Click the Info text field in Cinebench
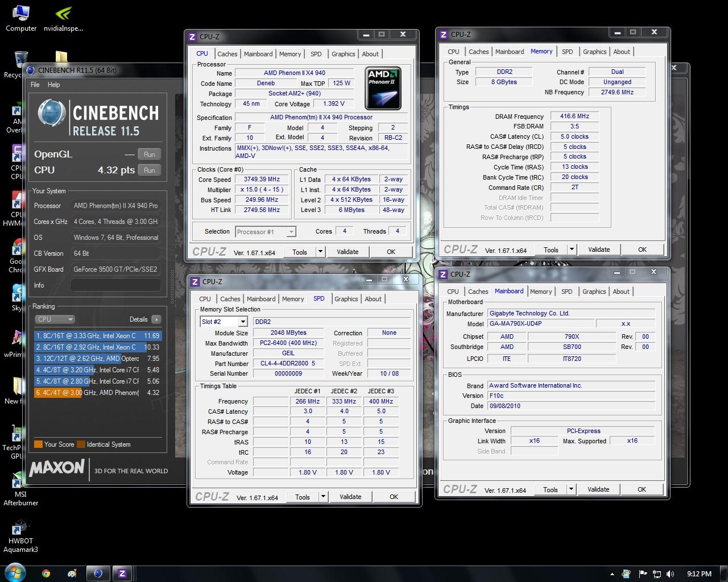 [115, 285]
